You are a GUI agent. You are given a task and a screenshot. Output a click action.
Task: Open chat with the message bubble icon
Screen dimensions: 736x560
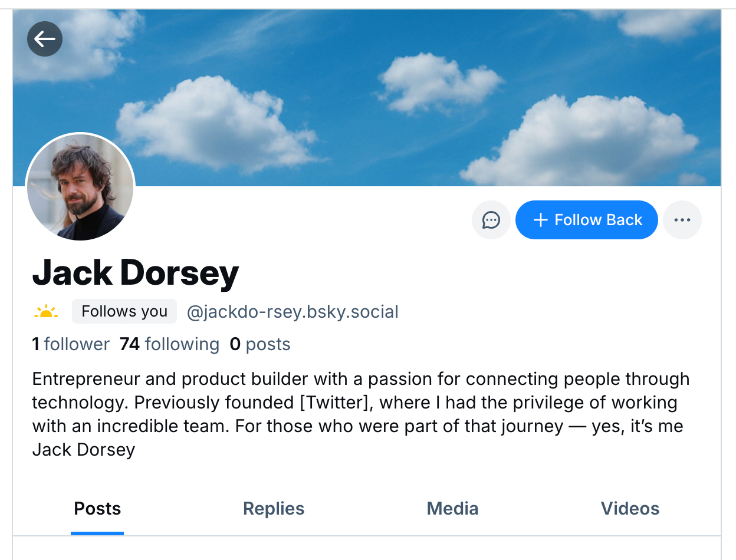(x=491, y=220)
